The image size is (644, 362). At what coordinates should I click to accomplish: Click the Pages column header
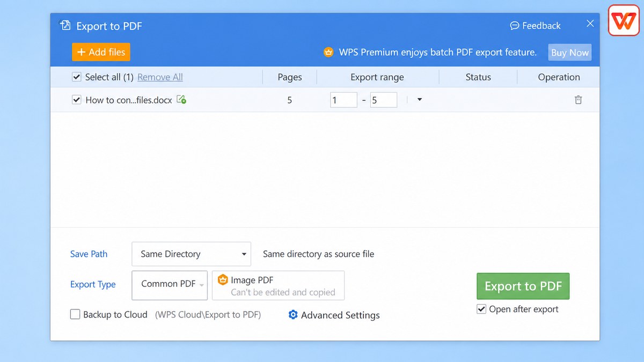[290, 77]
